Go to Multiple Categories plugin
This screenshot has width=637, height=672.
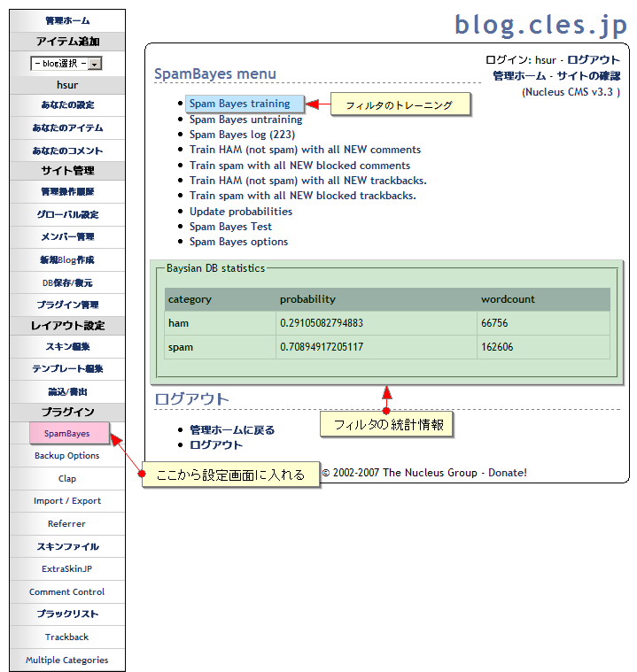coord(67,660)
